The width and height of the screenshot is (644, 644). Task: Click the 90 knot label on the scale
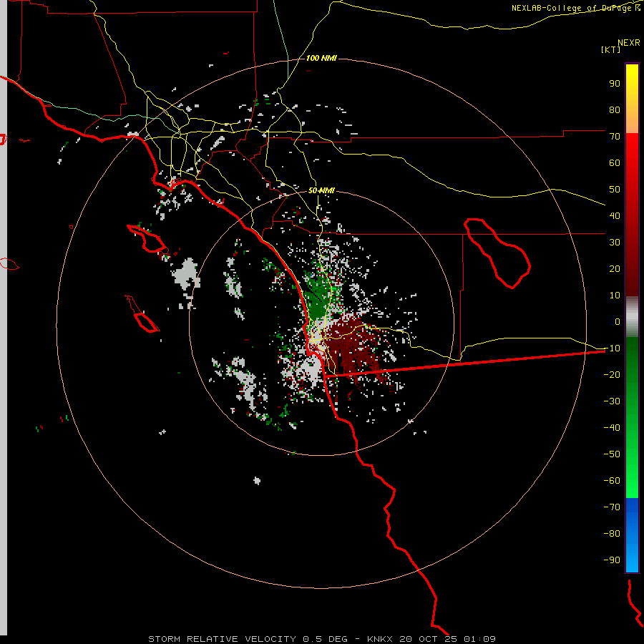tap(615, 84)
